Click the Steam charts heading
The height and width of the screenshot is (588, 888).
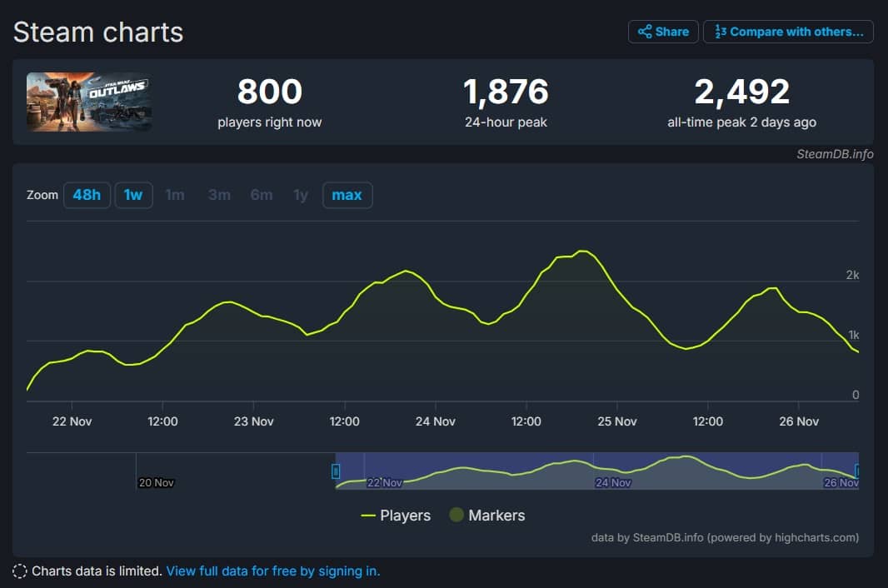pos(98,32)
